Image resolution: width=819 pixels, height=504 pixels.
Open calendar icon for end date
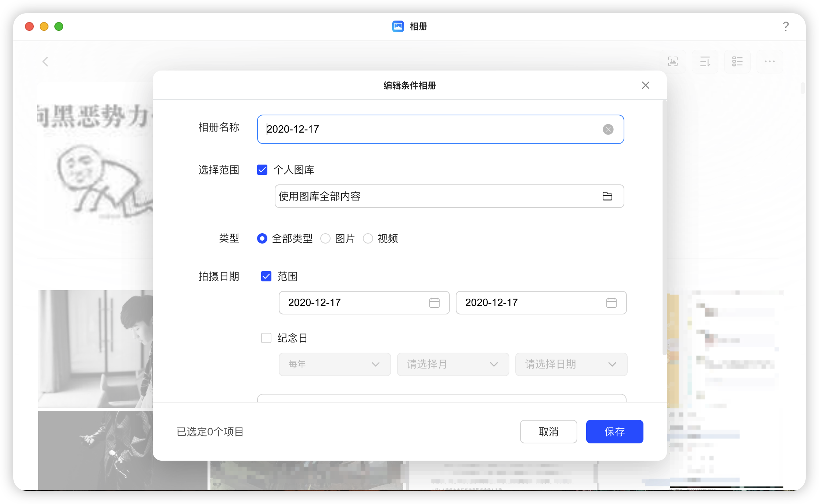(x=611, y=303)
